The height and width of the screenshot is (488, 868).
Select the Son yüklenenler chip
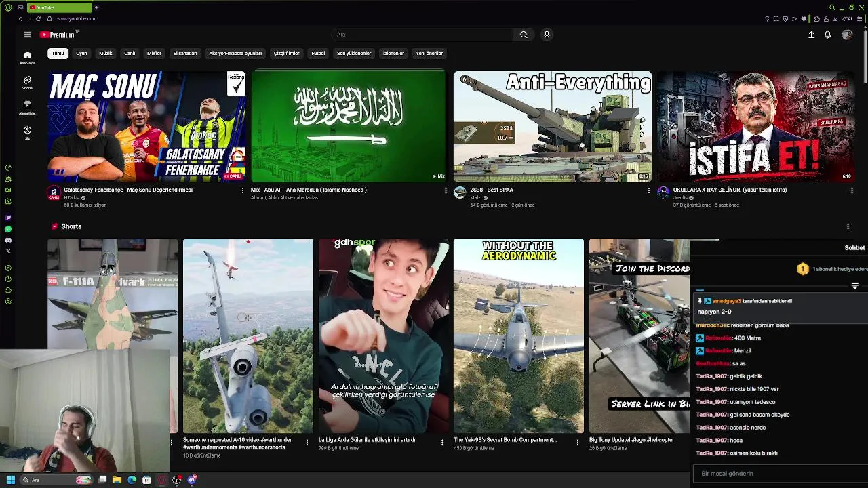point(354,54)
